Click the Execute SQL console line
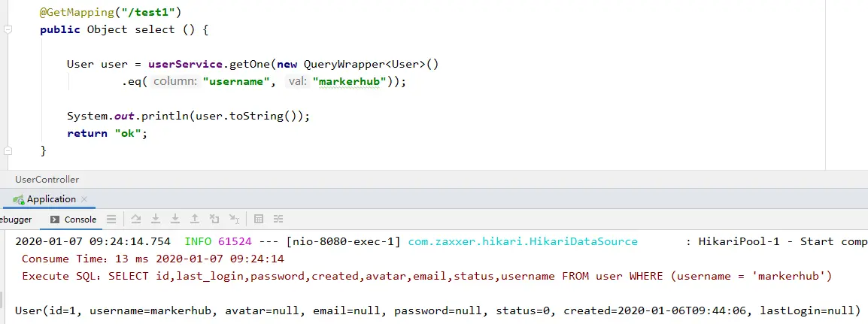The width and height of the screenshot is (868, 324). click(x=426, y=276)
